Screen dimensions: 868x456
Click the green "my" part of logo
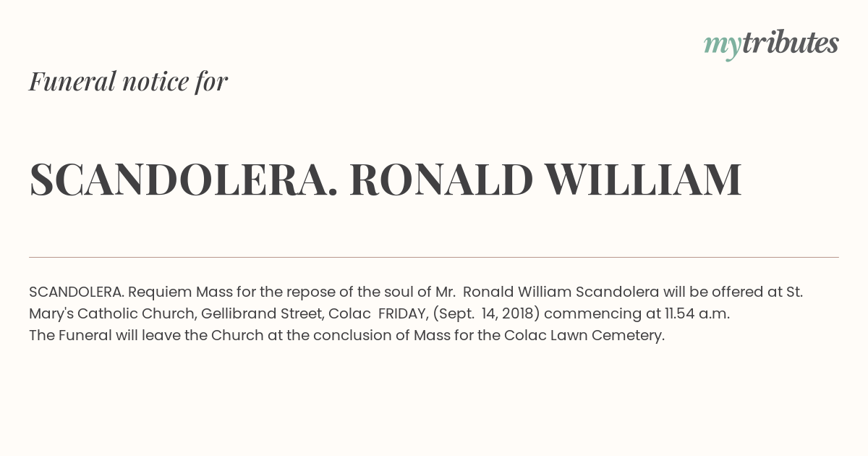[x=723, y=46]
